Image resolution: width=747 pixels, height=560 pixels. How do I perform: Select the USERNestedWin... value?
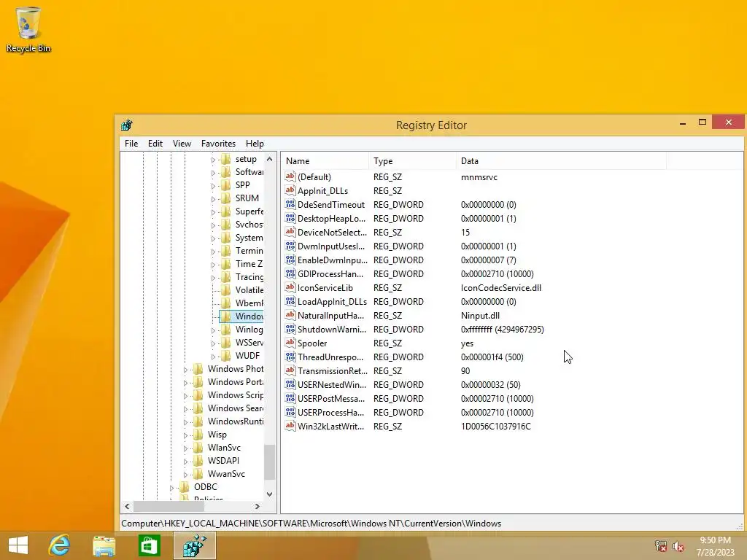[332, 384]
